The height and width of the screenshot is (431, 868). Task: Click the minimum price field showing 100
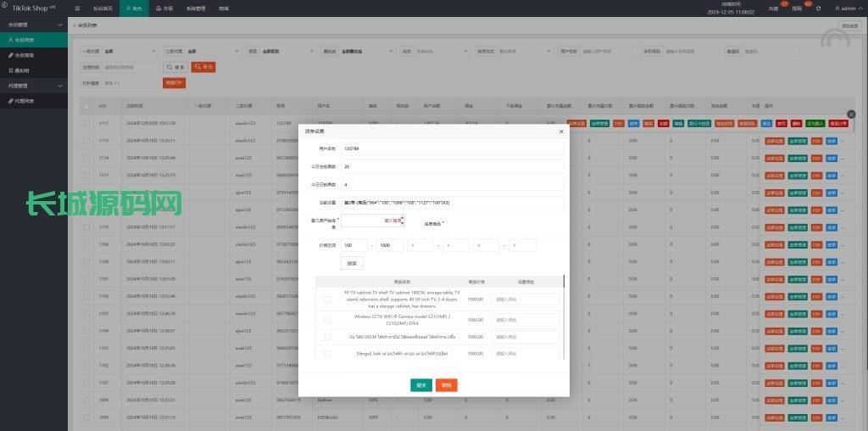353,245
